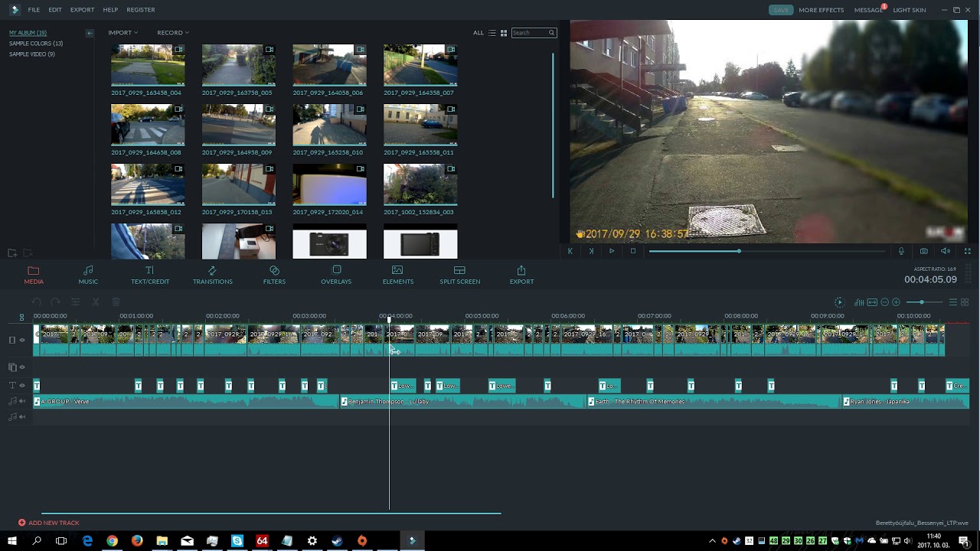Open the Overlays panel
The image size is (980, 551).
pyautogui.click(x=336, y=275)
